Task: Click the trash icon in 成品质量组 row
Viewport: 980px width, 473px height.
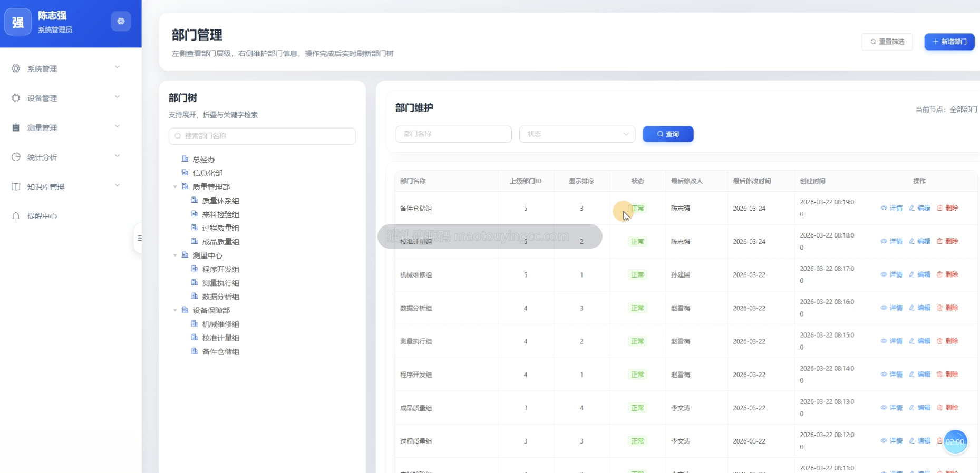Action: (939, 407)
